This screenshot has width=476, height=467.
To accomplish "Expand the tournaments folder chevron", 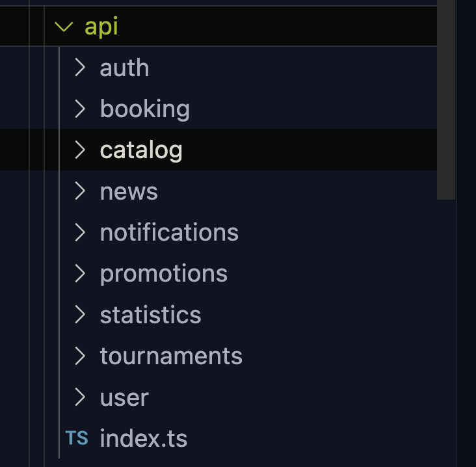I will coord(80,356).
